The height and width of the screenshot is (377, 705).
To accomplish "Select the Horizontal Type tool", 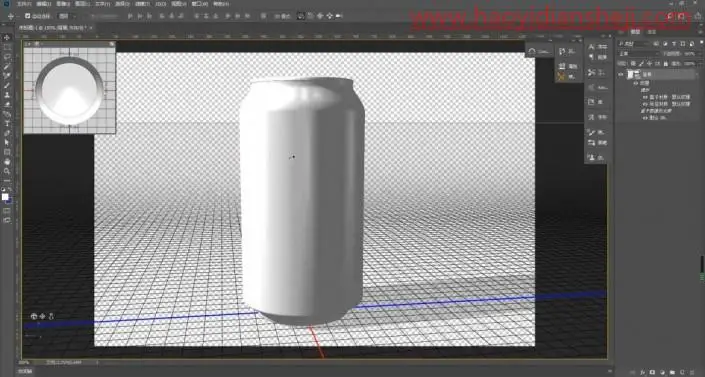I will [x=7, y=123].
